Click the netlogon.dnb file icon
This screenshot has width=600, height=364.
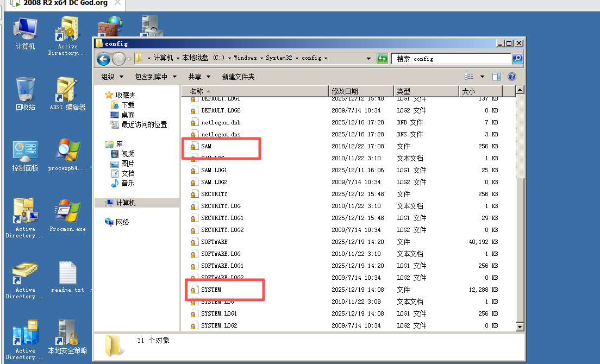193,122
